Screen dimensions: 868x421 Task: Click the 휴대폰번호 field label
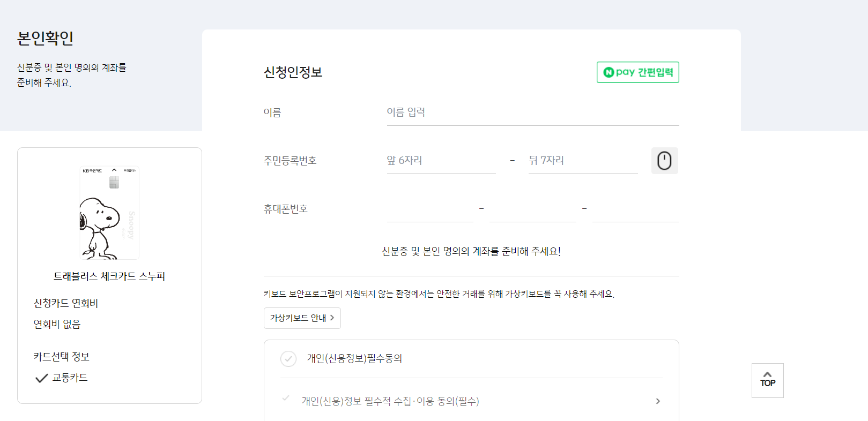click(286, 209)
